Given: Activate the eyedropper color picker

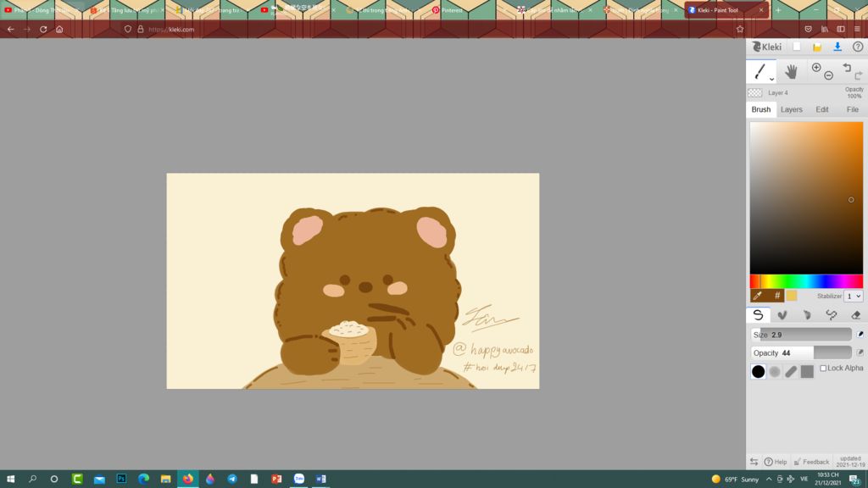Looking at the screenshot, I should 757,296.
